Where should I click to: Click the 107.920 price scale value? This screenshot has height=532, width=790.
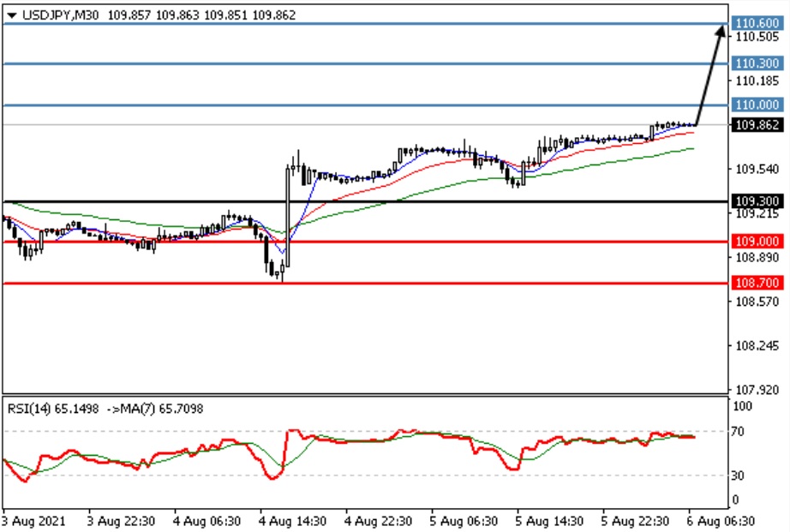tap(757, 390)
